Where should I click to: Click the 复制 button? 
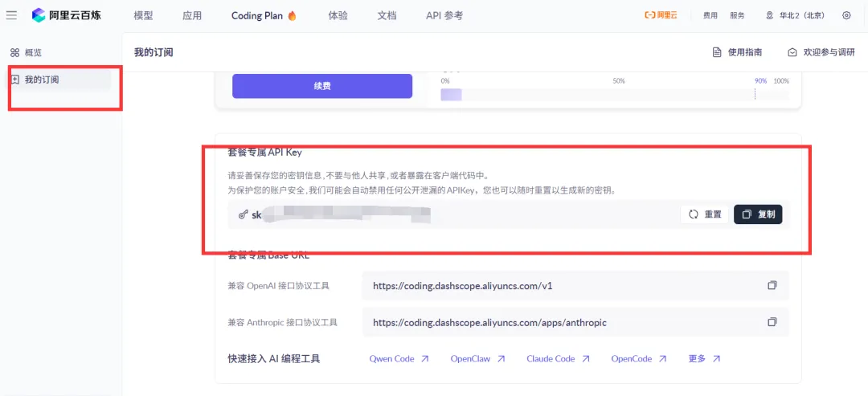[x=758, y=214]
